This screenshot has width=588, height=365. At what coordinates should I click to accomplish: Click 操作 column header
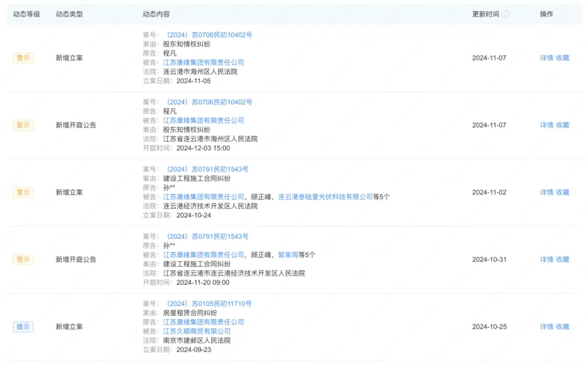coord(546,14)
